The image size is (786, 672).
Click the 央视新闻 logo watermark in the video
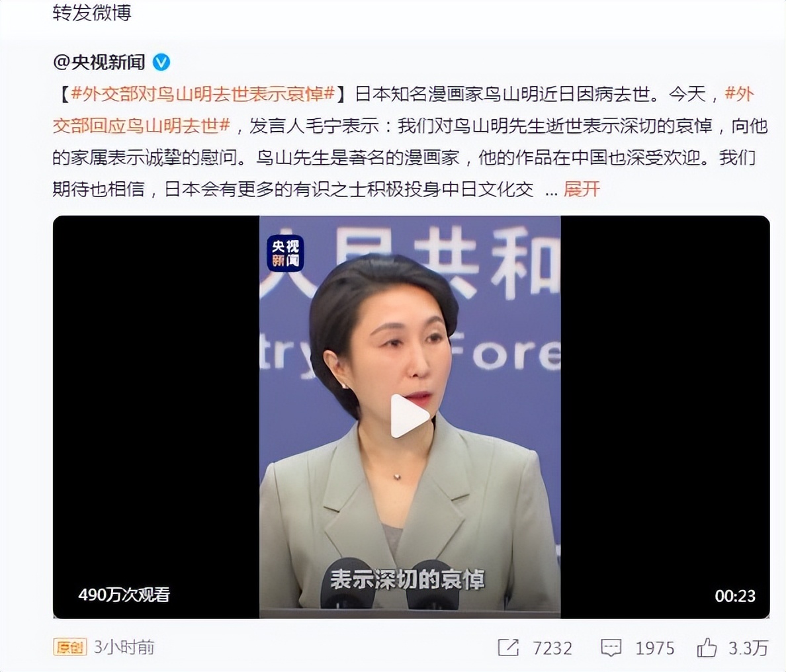[x=285, y=253]
